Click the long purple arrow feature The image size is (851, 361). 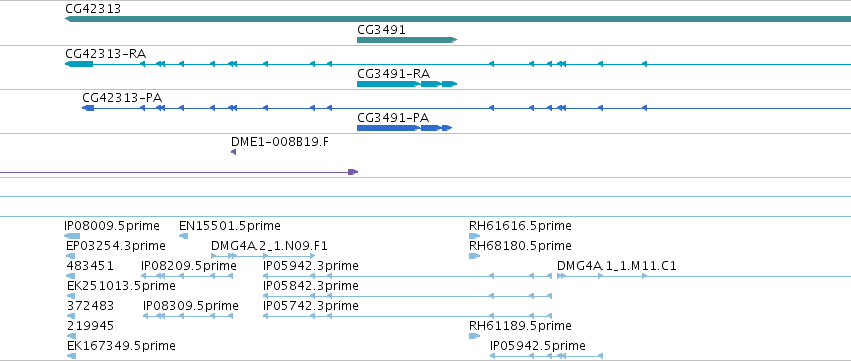click(179, 172)
